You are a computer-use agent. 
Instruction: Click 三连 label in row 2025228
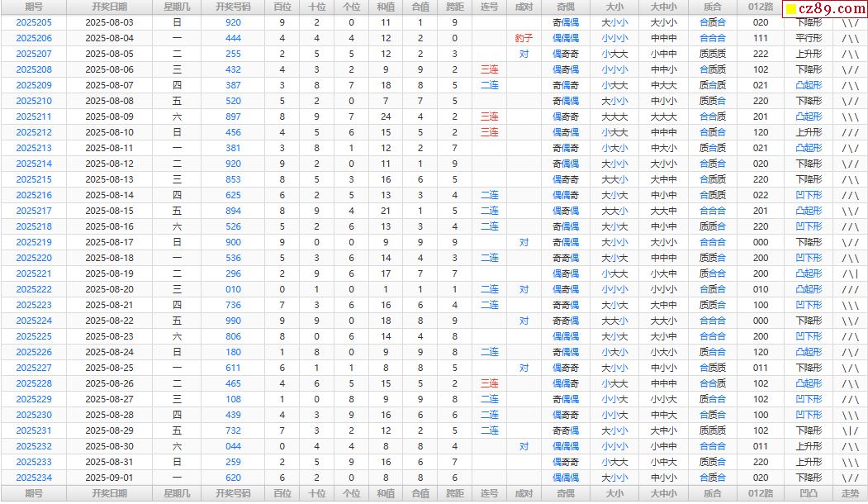click(490, 384)
